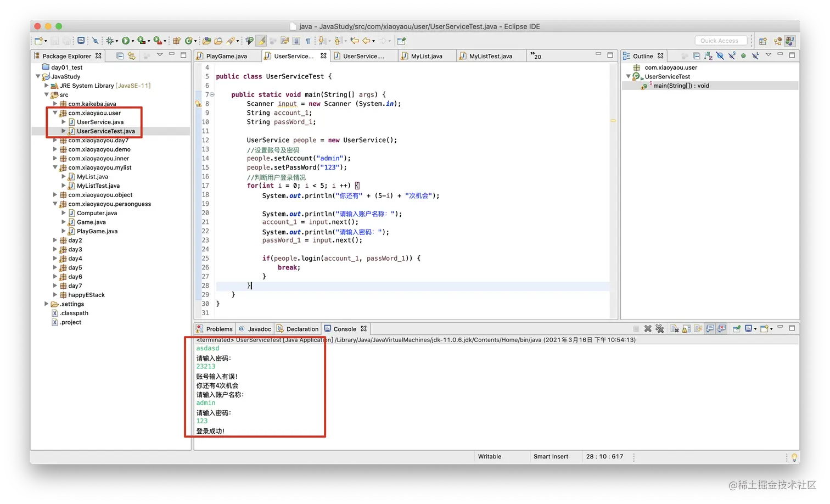Switch to PlayGame.java editor tab
The height and width of the screenshot is (504, 830).
pos(227,56)
